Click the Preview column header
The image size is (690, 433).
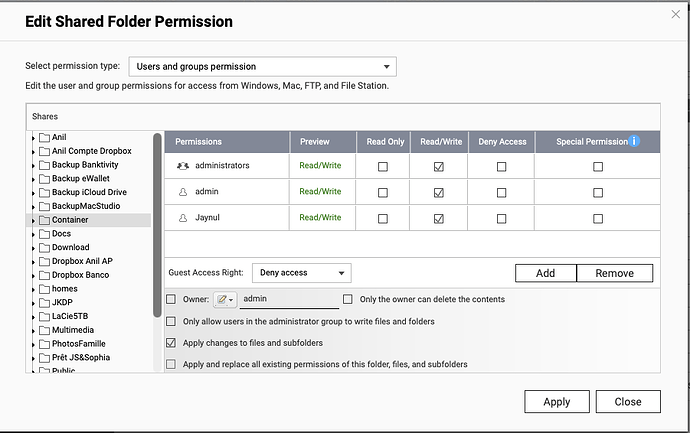(323, 142)
